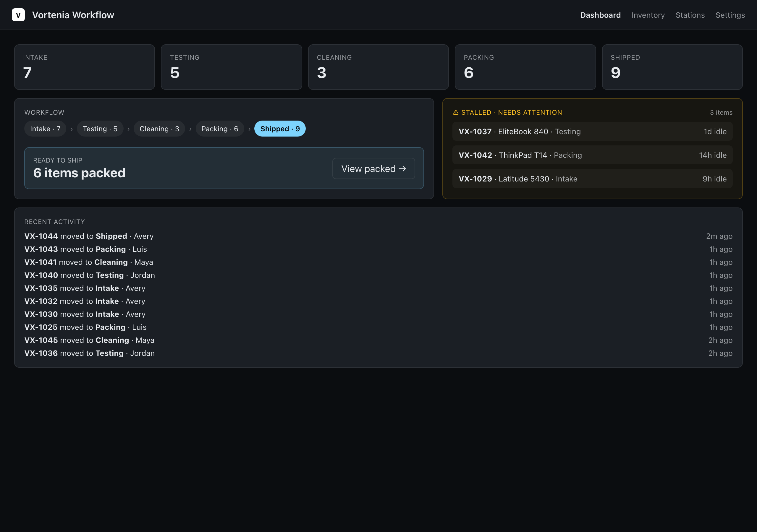Select the Testing · 5 workflow pill

(x=100, y=129)
